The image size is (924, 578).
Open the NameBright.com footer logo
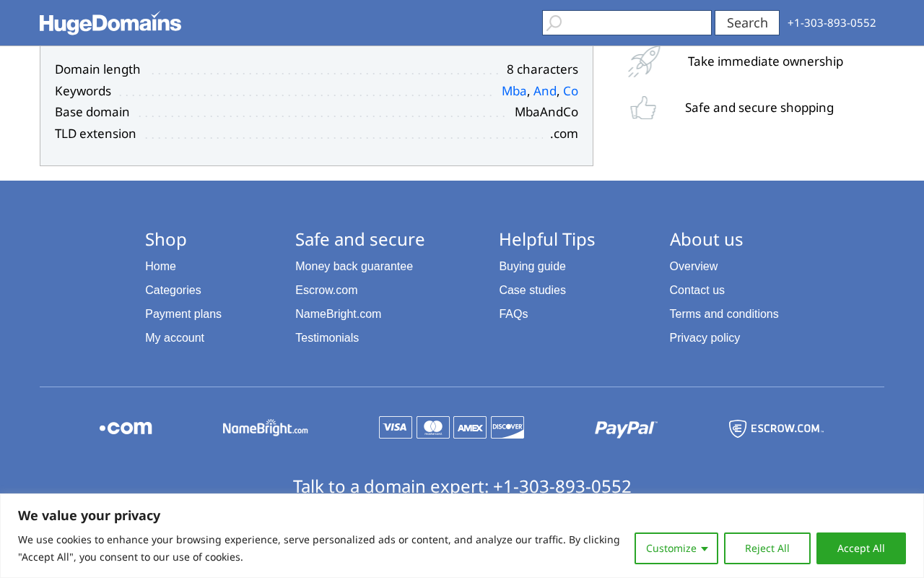tap(265, 428)
